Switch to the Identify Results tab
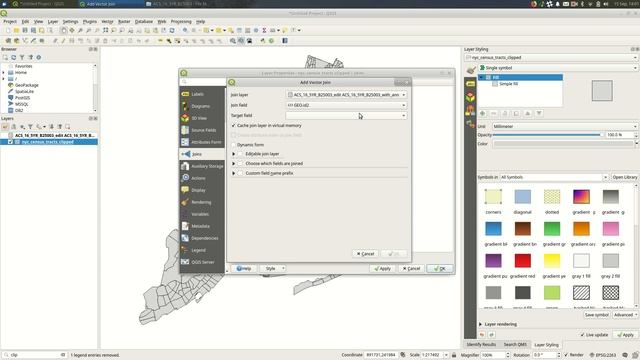The image size is (640, 360). click(x=481, y=344)
